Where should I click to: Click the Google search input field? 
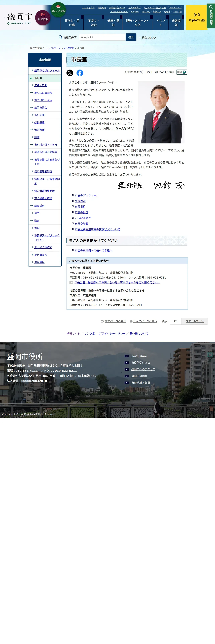pos(102,37)
